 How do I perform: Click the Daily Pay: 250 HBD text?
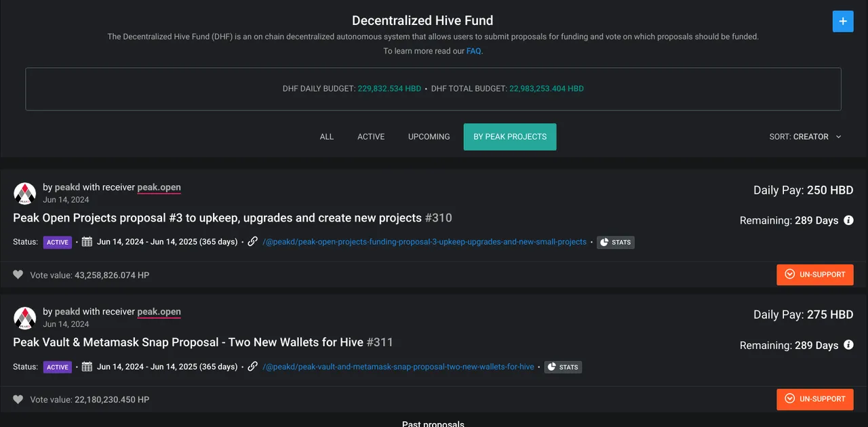(x=804, y=190)
